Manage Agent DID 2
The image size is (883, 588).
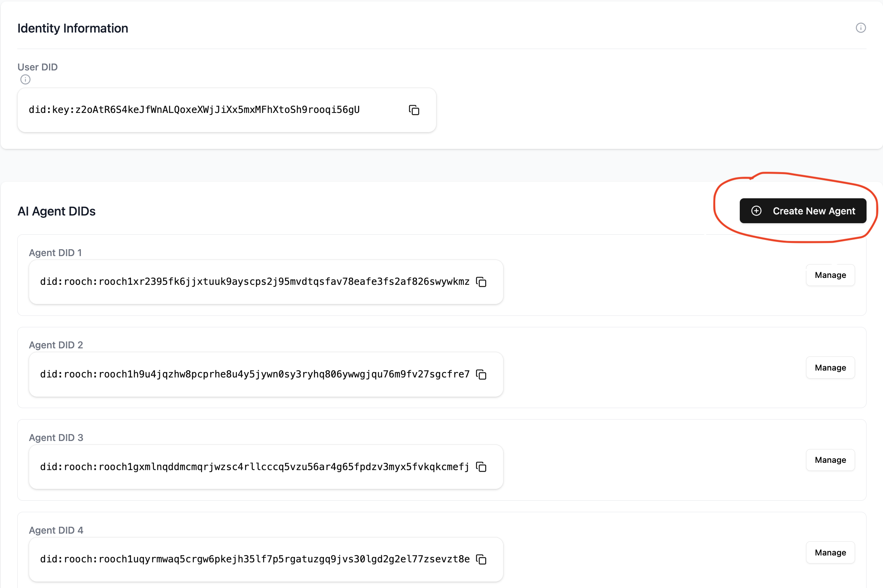click(x=830, y=367)
